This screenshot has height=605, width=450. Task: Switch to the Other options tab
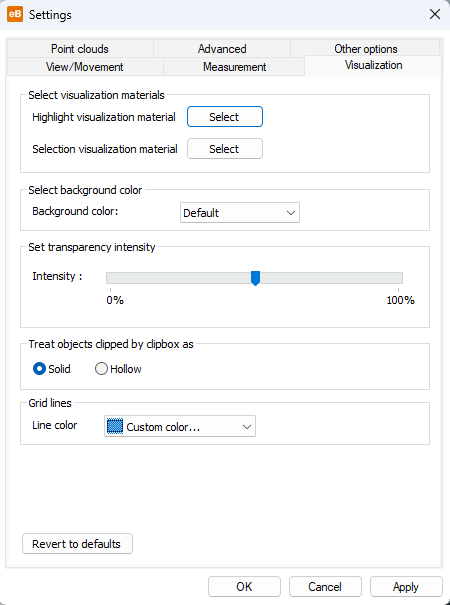pos(365,49)
